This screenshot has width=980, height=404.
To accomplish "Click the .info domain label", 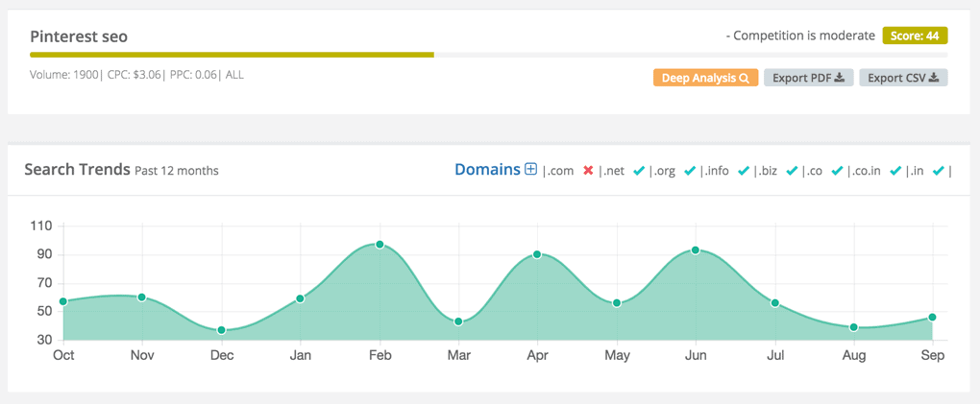I will click(x=716, y=171).
